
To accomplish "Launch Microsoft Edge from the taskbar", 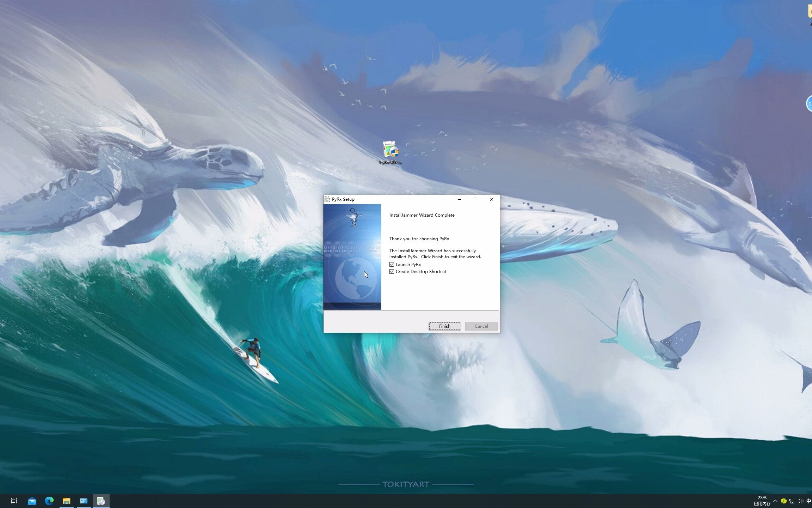I will [x=49, y=501].
